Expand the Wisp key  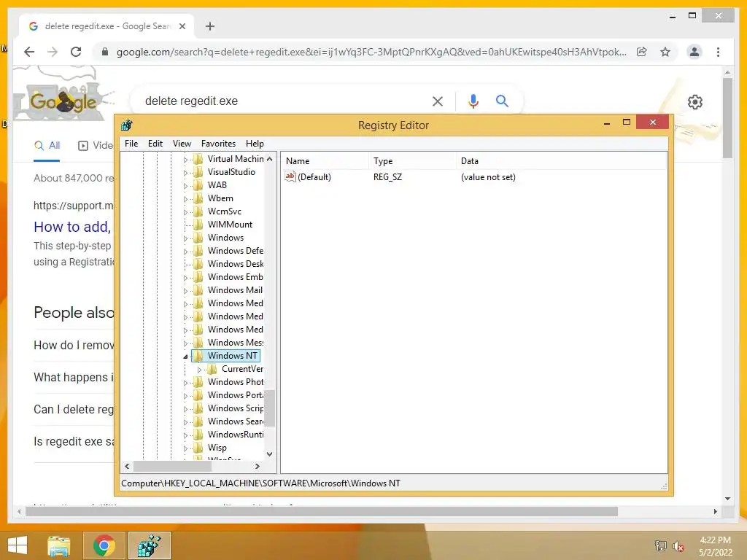coord(185,448)
